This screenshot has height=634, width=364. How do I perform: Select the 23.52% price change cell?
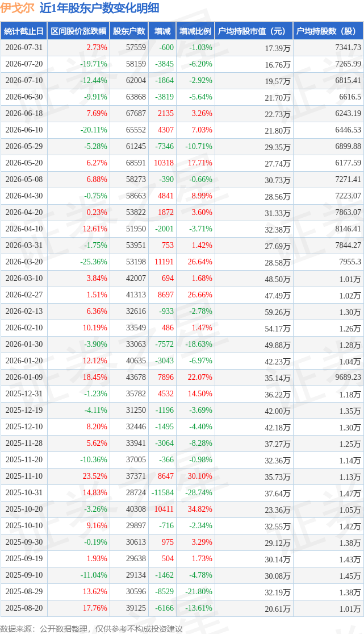(x=95, y=476)
